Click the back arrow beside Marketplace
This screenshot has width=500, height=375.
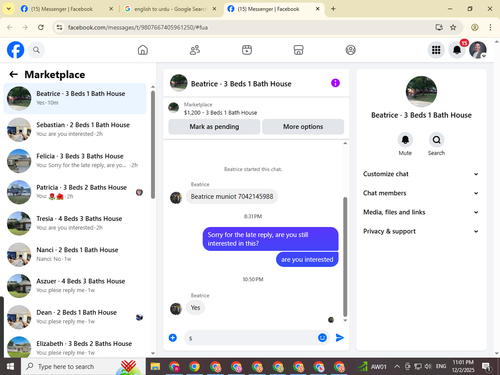(13, 74)
